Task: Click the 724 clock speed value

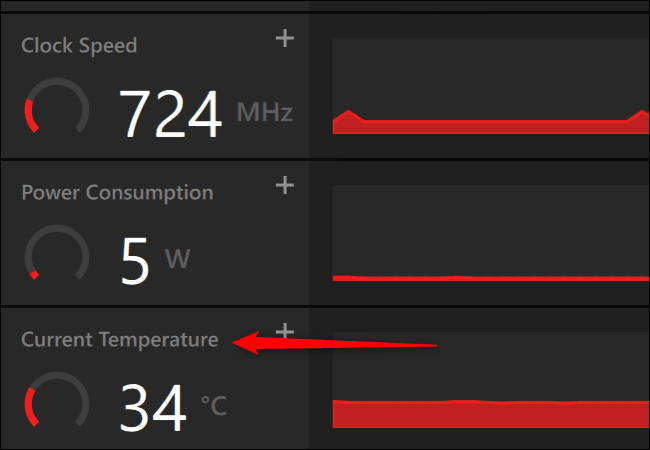Action: coord(171,113)
